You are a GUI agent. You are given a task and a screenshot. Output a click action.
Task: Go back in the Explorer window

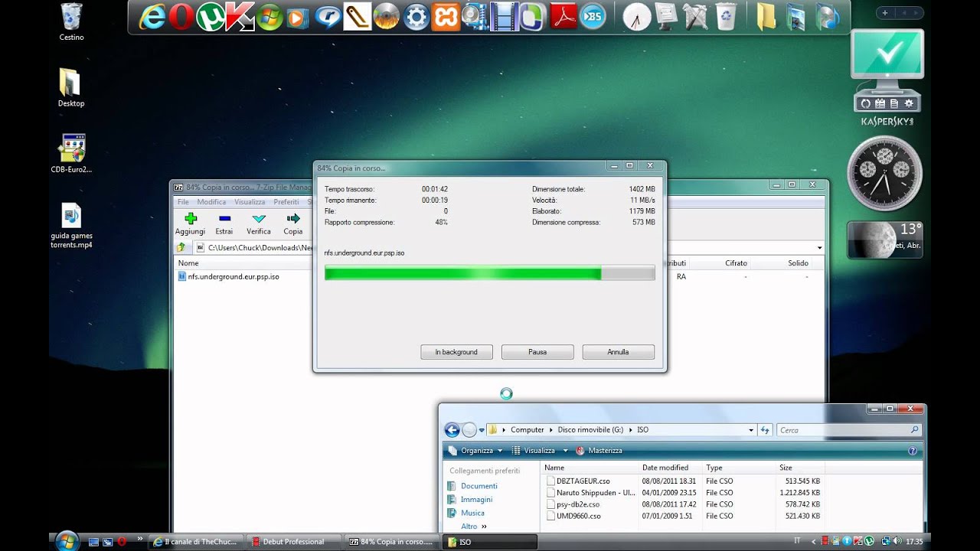[452, 430]
